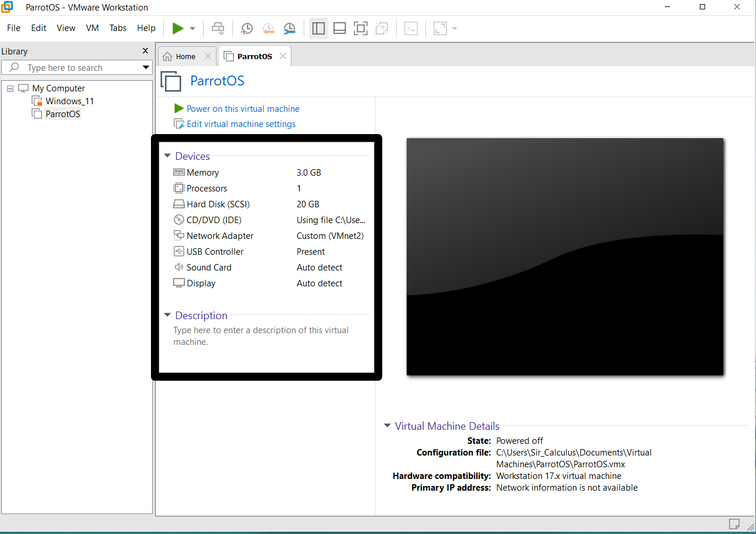The height and width of the screenshot is (534, 756).
Task: Click the description text entry area
Action: coord(261,336)
